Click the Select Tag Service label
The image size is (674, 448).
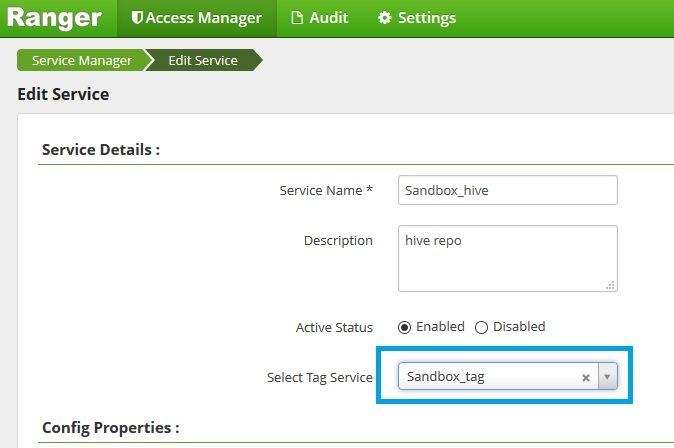pos(320,377)
